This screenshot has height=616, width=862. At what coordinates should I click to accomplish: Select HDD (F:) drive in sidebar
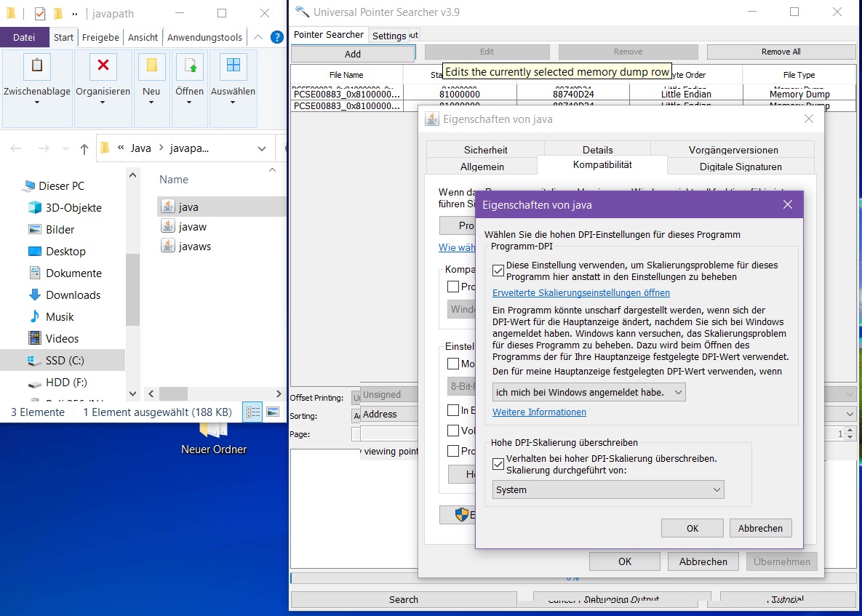66,382
